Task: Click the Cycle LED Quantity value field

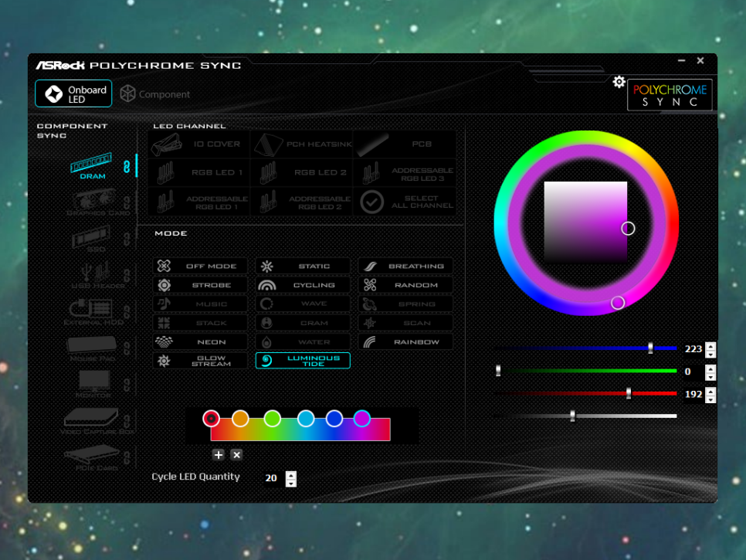Action: click(272, 478)
